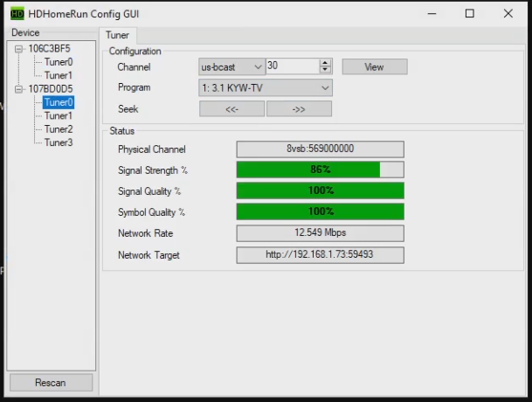532x402 pixels.
Task: Click the HD app icon in title bar
Action: (x=17, y=13)
